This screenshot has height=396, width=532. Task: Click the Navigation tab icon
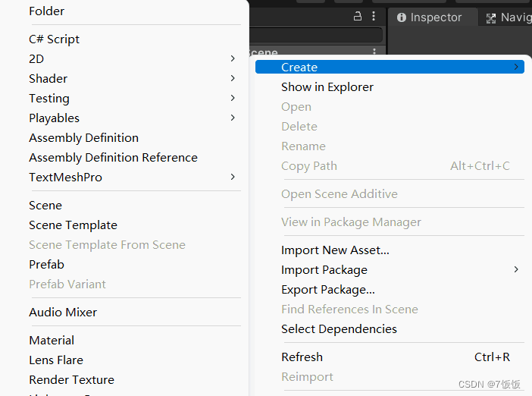pyautogui.click(x=490, y=18)
